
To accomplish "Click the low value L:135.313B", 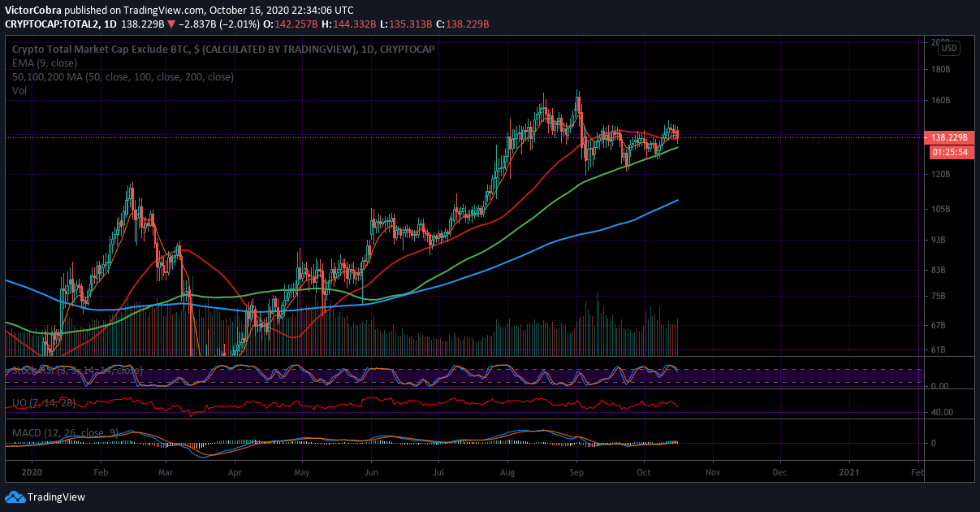I will pyautogui.click(x=406, y=24).
